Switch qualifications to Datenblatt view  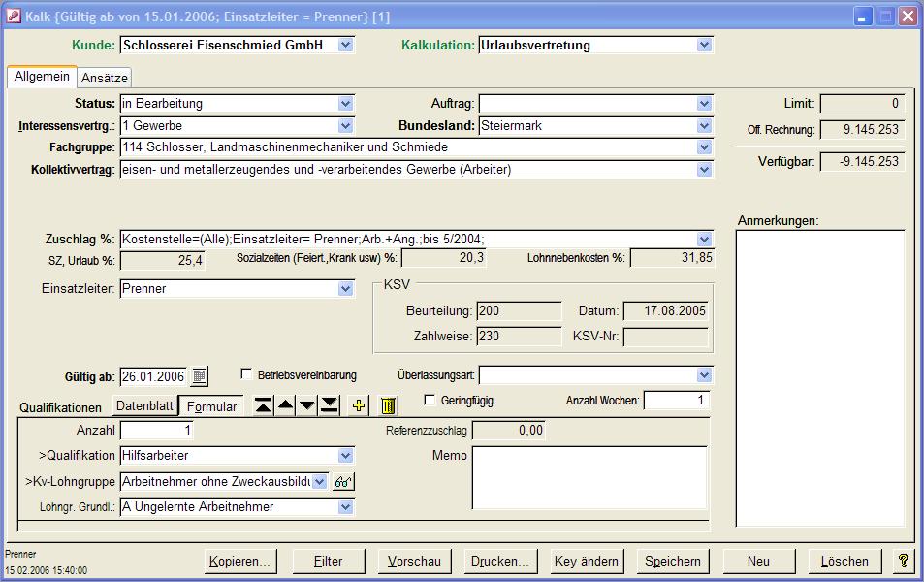(x=145, y=405)
